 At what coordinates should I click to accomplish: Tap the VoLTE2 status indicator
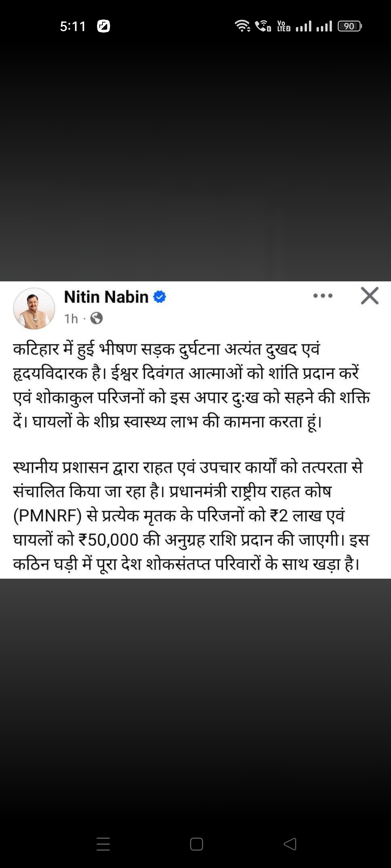click(283, 26)
